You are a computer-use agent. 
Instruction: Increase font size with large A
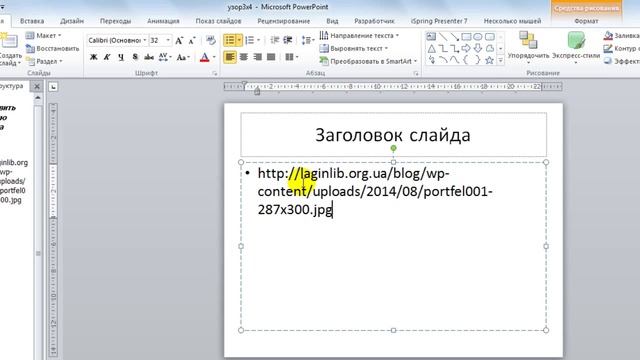179,40
